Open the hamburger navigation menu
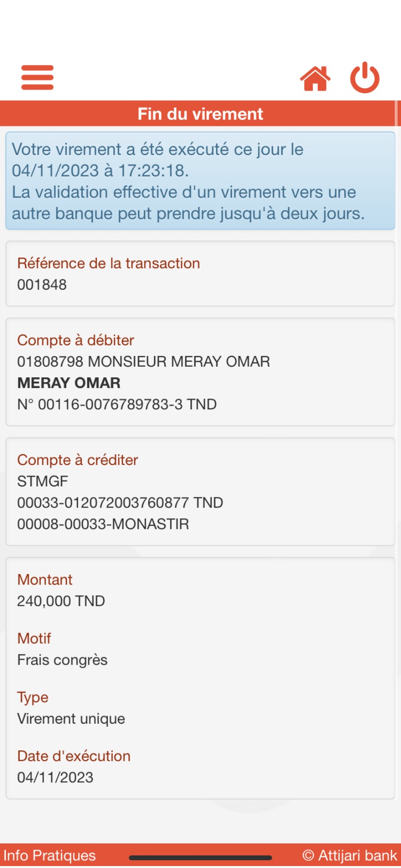The image size is (401, 868). (37, 77)
